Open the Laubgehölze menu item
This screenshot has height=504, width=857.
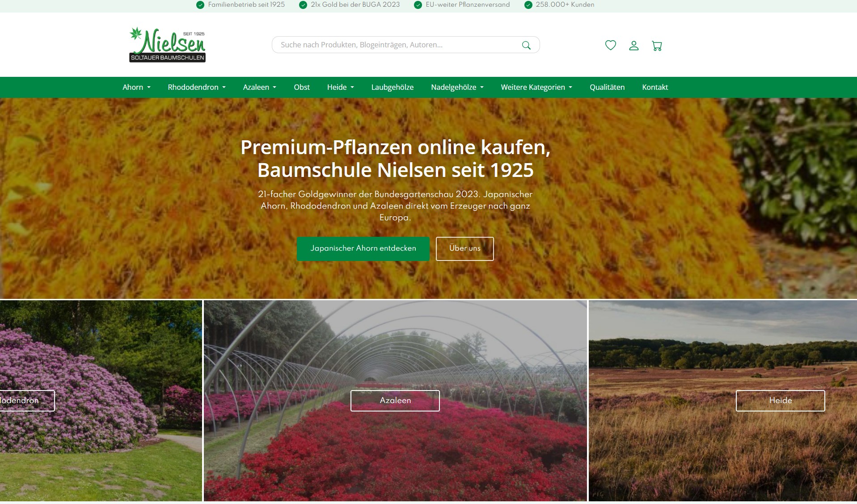(x=392, y=87)
